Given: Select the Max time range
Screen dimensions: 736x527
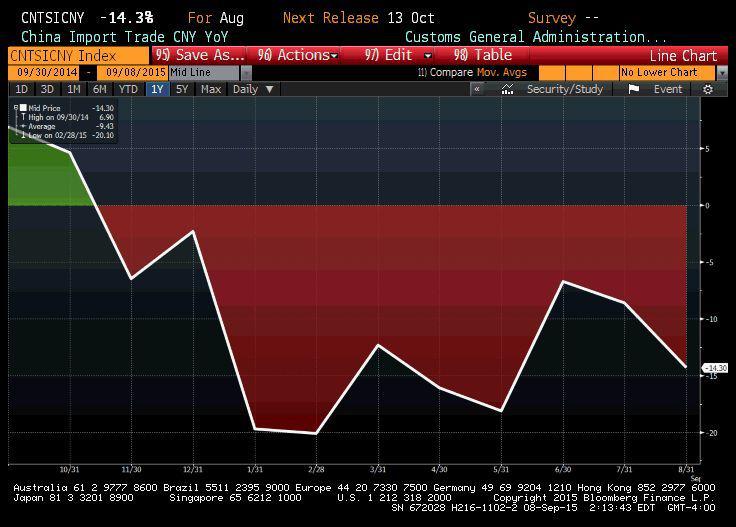Looking at the screenshot, I should click(x=210, y=89).
